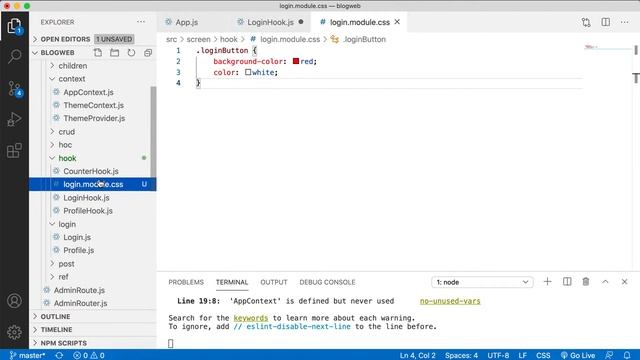Click the Ln 4, Col 2 cursor position
Image resolution: width=640 pixels, height=360 pixels.
click(x=418, y=356)
